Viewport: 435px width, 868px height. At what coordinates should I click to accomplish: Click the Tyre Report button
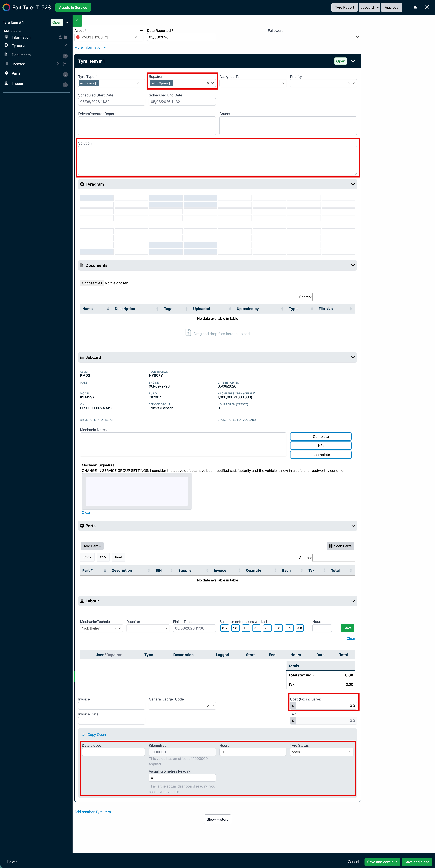point(344,7)
